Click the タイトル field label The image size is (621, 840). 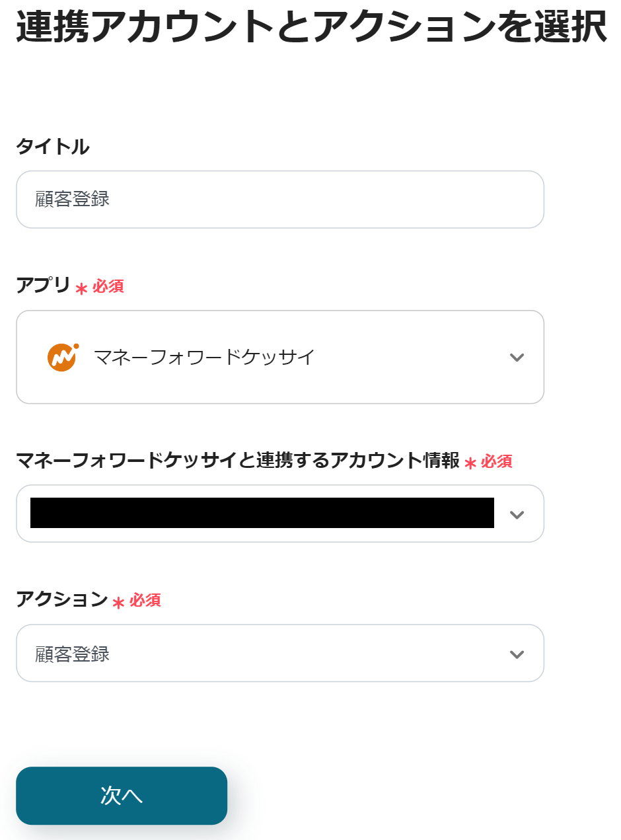(53, 147)
